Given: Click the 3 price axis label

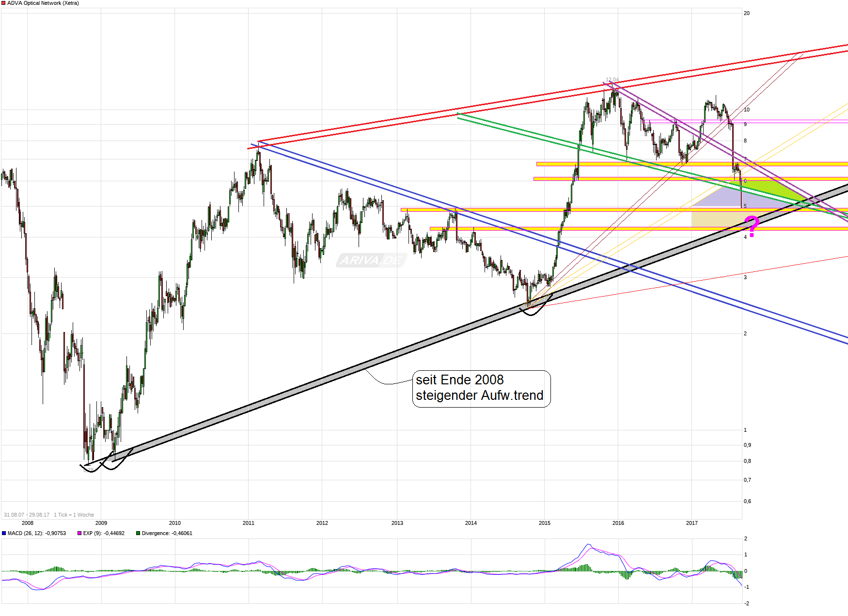Looking at the screenshot, I should pos(745,277).
